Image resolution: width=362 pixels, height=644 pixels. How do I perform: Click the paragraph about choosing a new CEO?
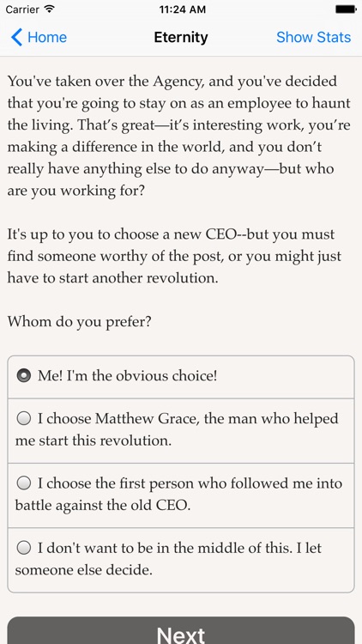pos(174,256)
